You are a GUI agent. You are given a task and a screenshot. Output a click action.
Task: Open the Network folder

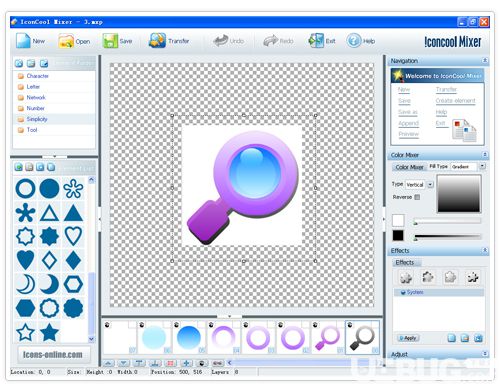point(36,97)
